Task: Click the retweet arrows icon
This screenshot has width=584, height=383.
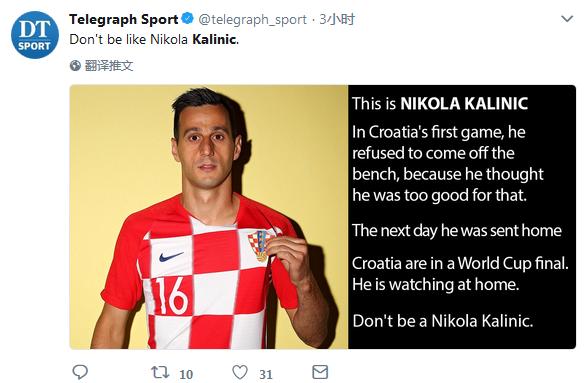Action: pos(160,372)
